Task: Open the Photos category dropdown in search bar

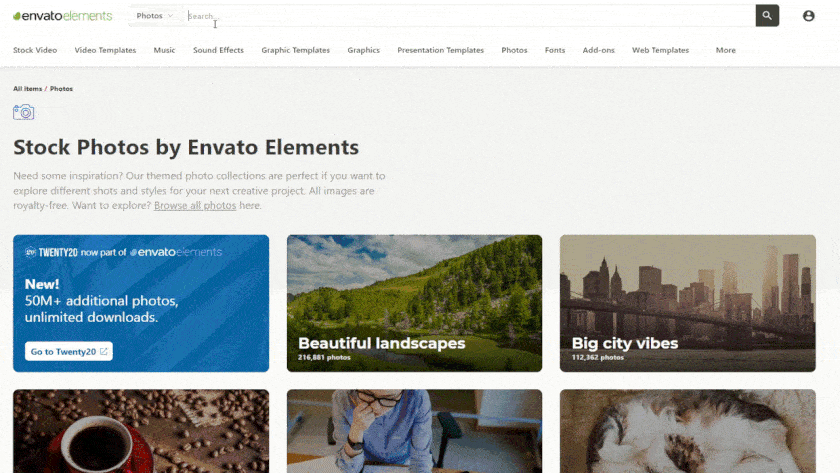Action: coord(154,16)
